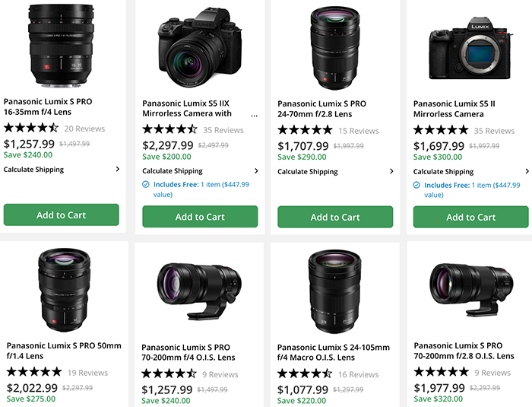The height and width of the screenshot is (407, 532).
Task: Open 15 Reviews for the 24-70mm lens
Action: tap(359, 131)
